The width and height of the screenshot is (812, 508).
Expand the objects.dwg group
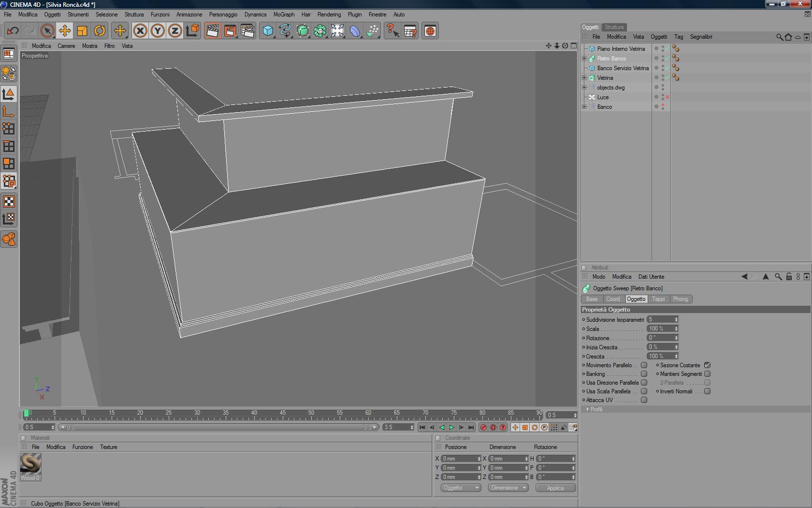click(584, 88)
